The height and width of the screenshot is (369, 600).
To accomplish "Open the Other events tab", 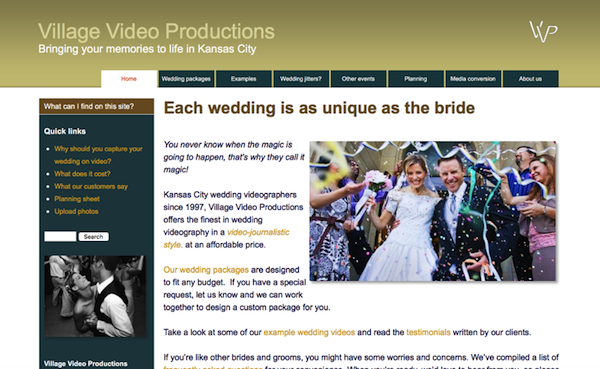I will (358, 79).
